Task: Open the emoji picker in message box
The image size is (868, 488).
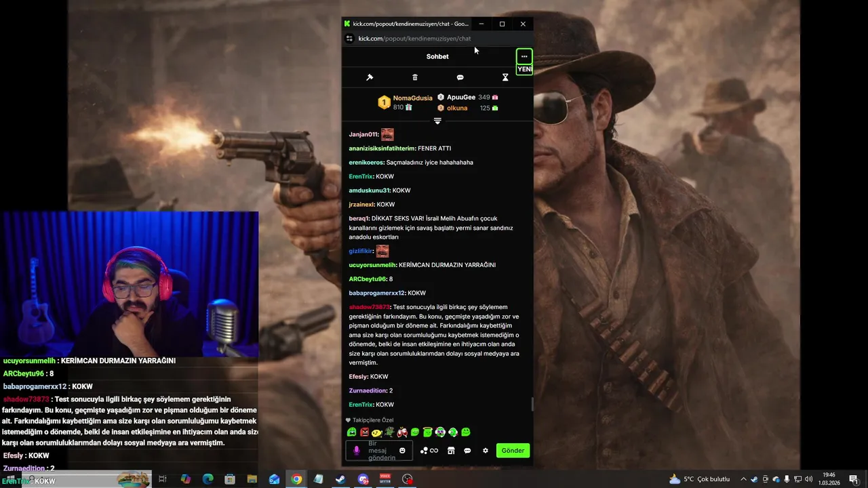Action: click(402, 451)
